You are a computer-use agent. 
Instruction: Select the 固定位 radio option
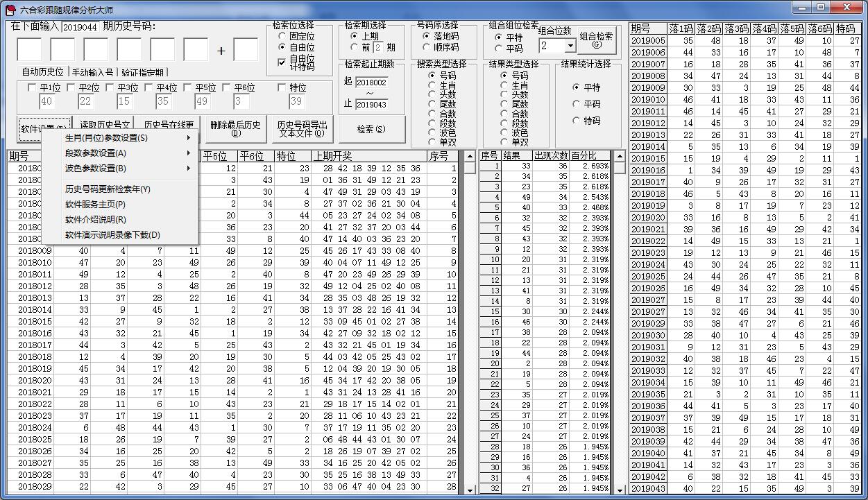(x=282, y=36)
